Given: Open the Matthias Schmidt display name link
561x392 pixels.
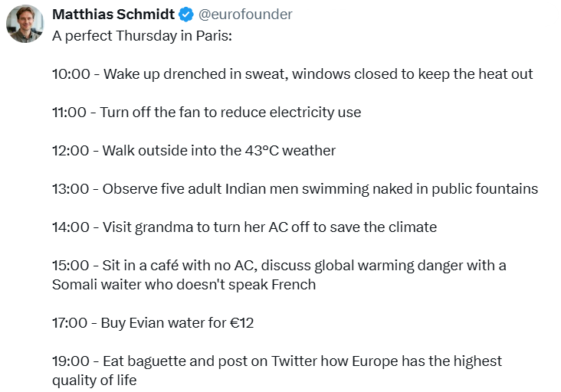Looking at the screenshot, I should tap(113, 15).
